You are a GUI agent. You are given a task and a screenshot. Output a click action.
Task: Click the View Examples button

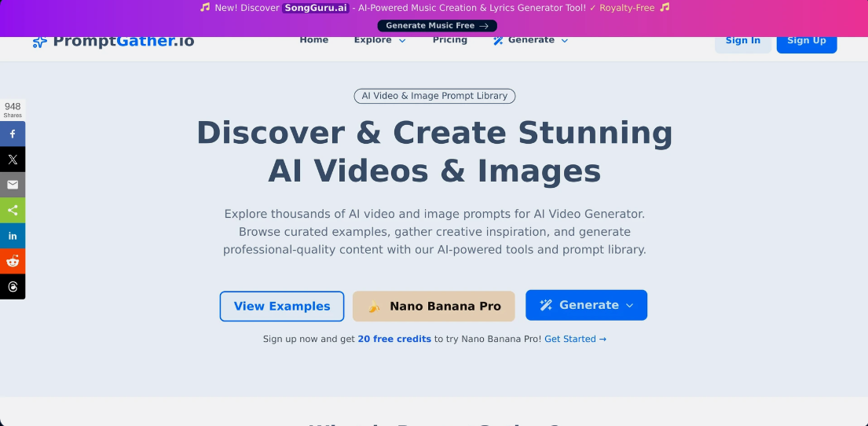[282, 307]
